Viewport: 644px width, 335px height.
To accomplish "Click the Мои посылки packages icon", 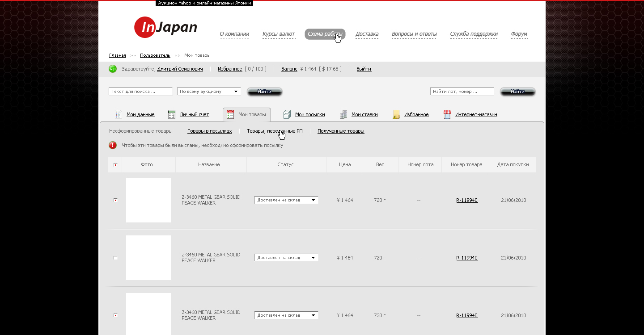I will 287,114.
